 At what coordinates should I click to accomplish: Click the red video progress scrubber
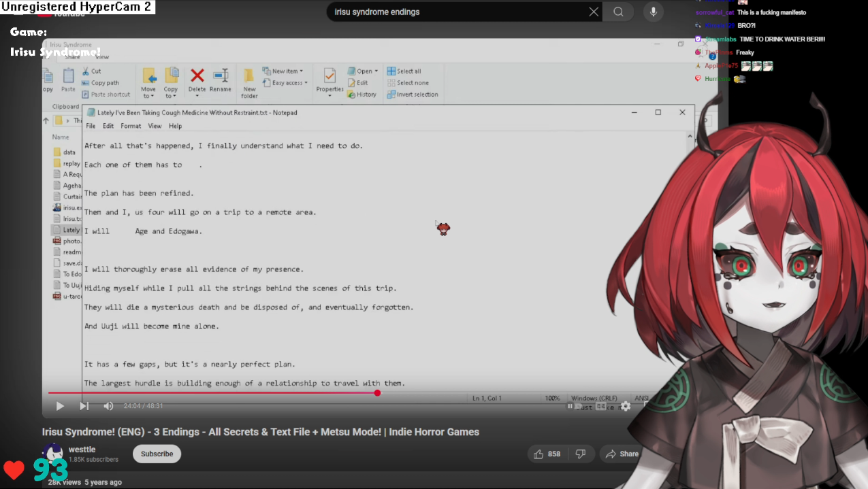(x=377, y=392)
